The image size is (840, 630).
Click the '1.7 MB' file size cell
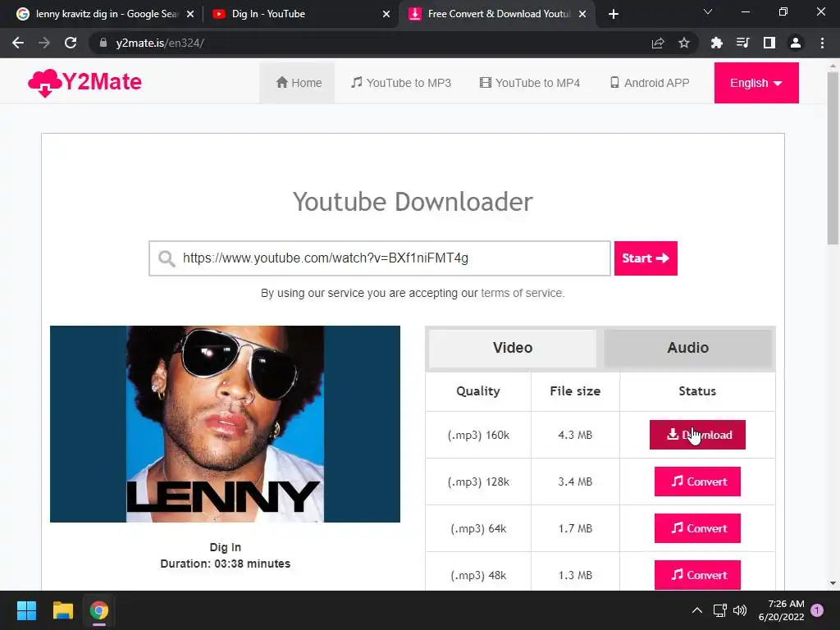tap(575, 528)
